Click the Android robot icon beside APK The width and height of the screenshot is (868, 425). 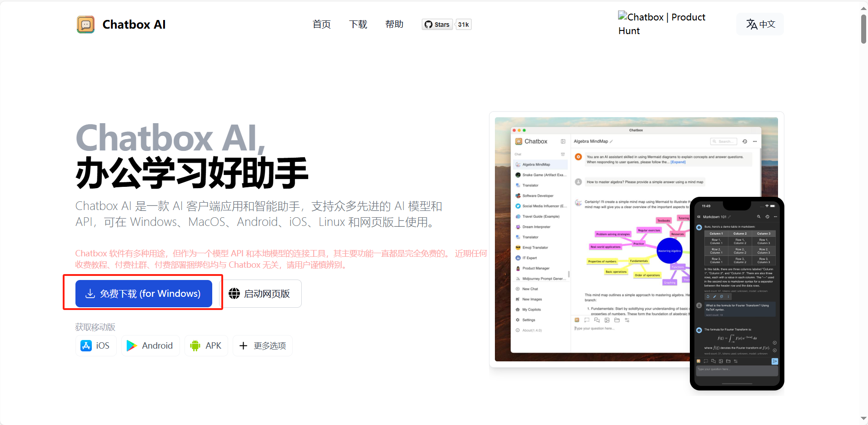click(195, 345)
